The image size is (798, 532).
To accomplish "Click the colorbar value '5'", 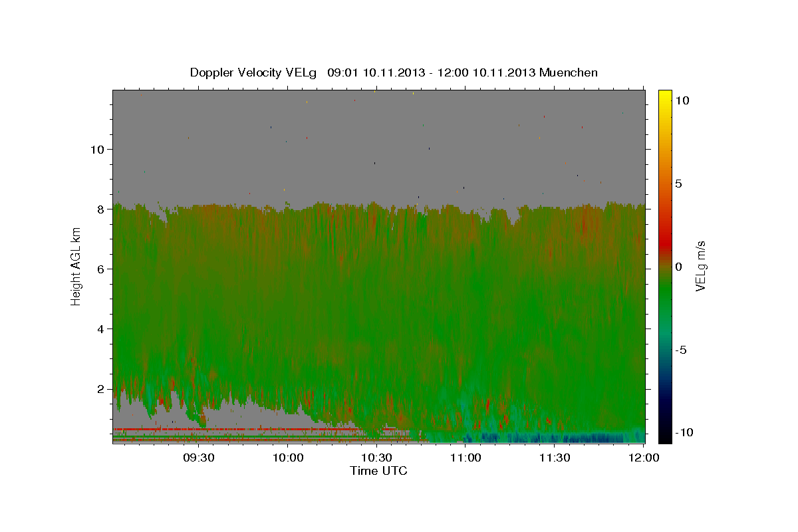I will (x=678, y=184).
